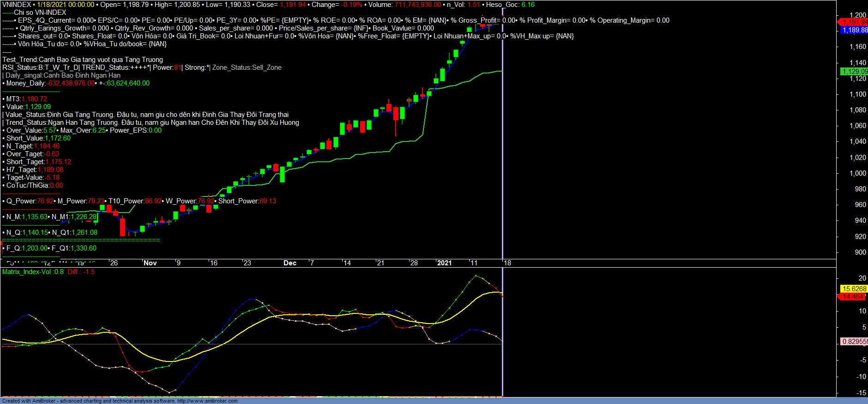Select the 2021 label on date axis
Image resolution: width=868 pixels, height=404 pixels.
444,263
